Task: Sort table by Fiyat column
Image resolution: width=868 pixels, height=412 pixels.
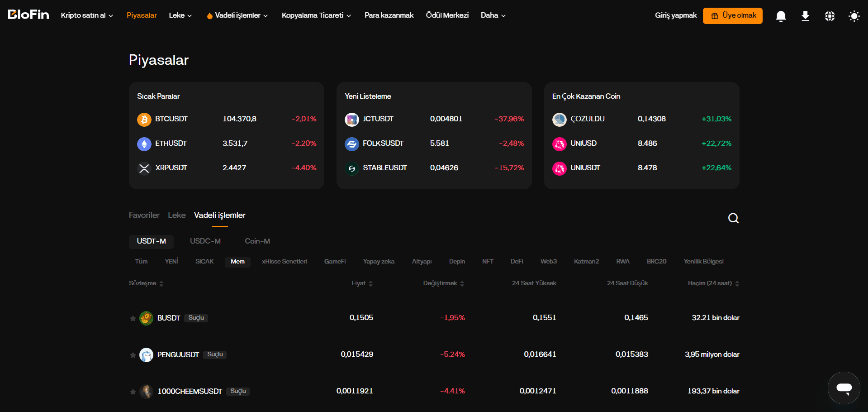Action: point(362,283)
